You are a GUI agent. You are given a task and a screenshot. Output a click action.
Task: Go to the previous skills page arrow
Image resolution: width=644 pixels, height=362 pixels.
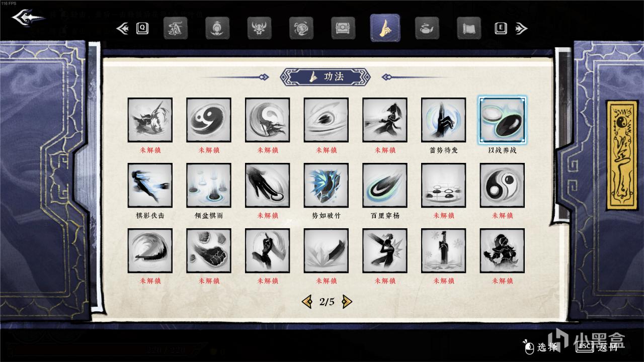[x=306, y=302]
